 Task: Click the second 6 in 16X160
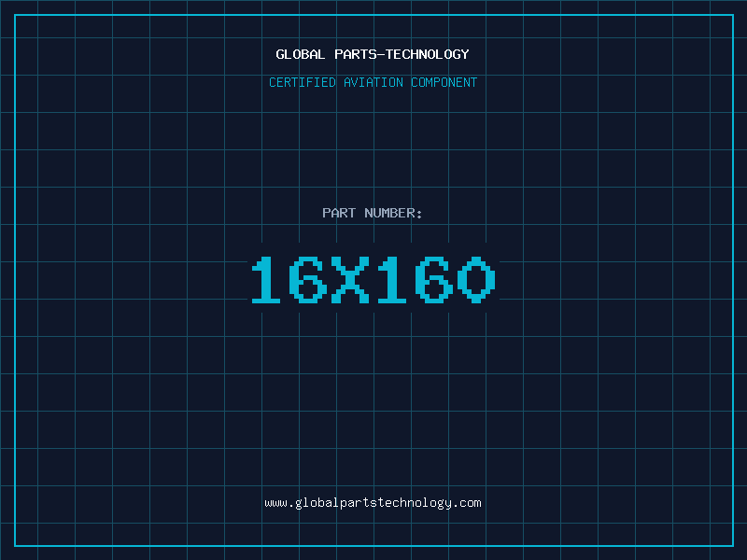pyautogui.click(x=434, y=280)
